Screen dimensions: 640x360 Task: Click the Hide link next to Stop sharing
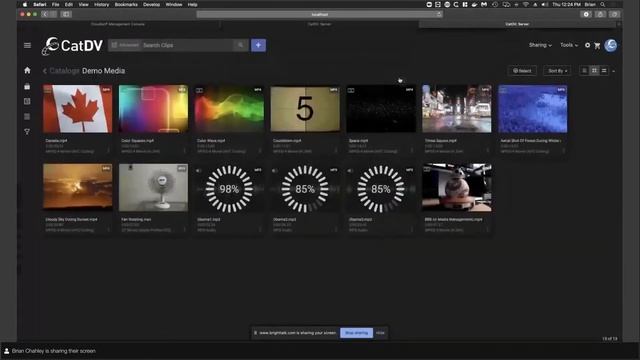point(380,333)
